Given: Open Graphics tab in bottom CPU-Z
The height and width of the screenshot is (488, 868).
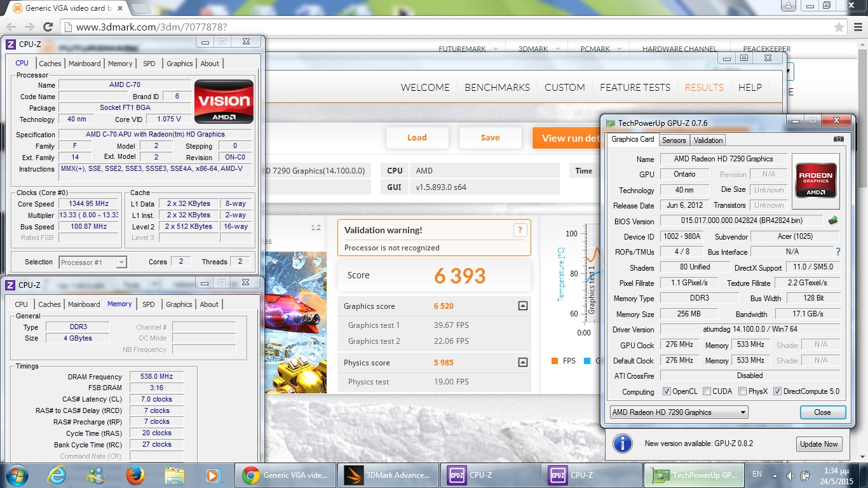Looking at the screenshot, I should point(179,304).
